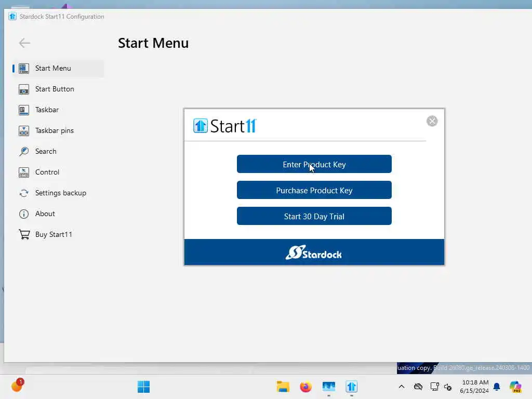This screenshot has height=399, width=532.
Task: Open the Enter Product Key option
Action: click(314, 164)
